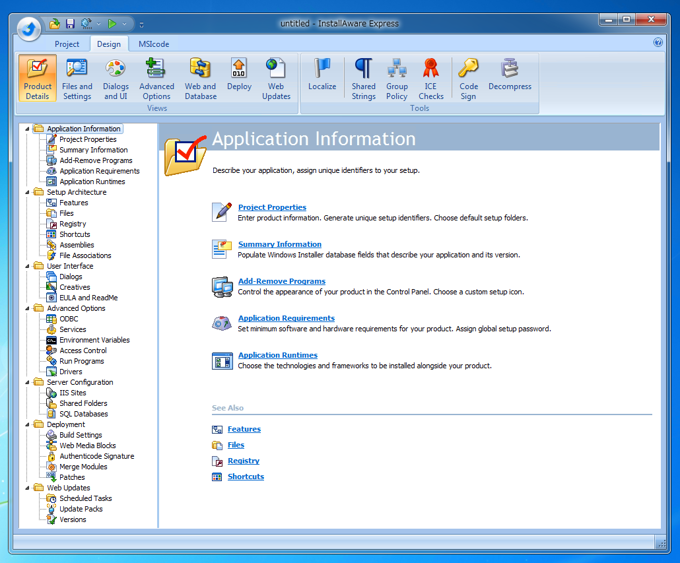Switch to the MSIcode ribbon tab
Screen dimensions: 680x563
pos(154,44)
